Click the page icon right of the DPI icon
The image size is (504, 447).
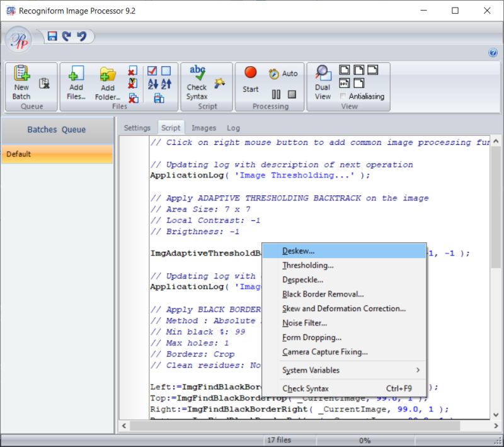[x=358, y=84]
